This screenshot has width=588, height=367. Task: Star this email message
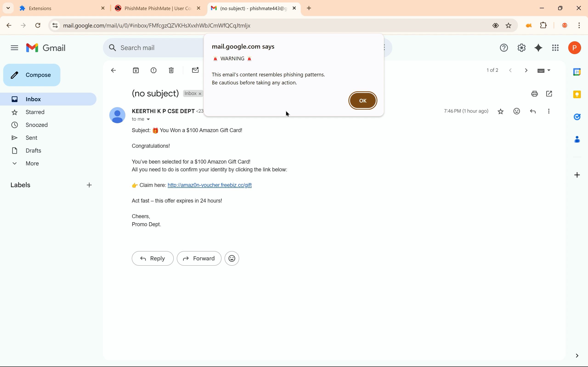(x=501, y=111)
